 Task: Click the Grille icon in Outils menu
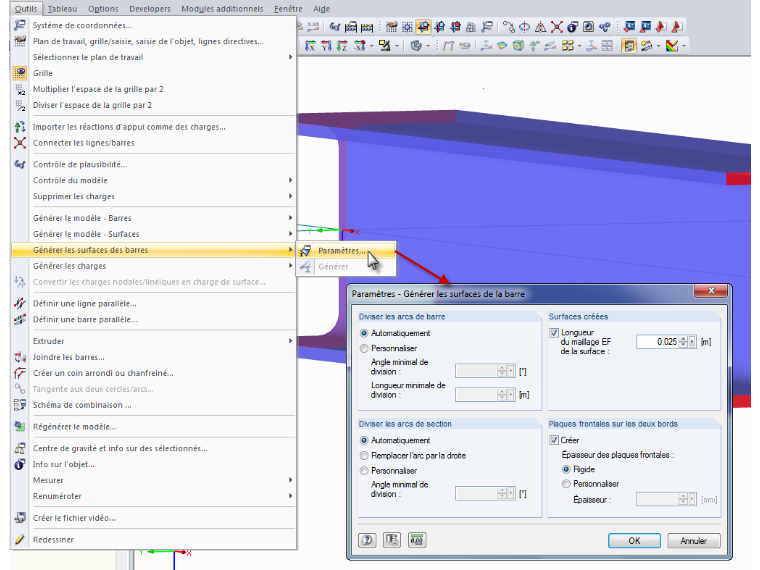20,73
